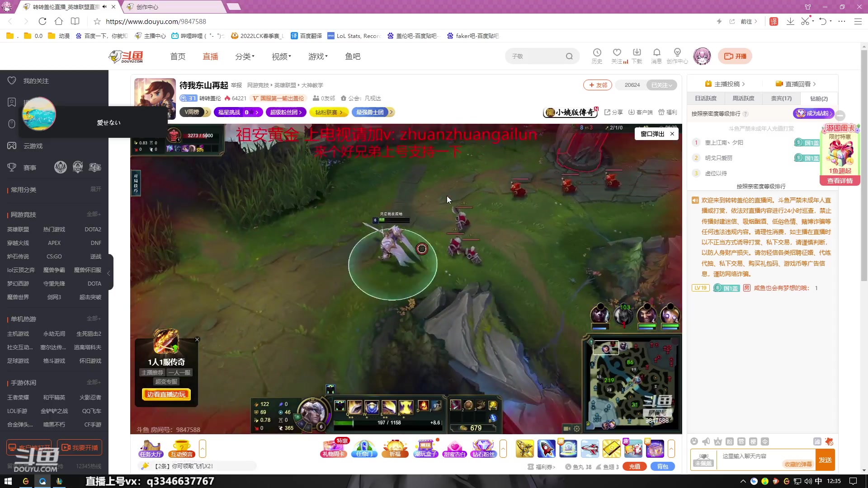868x488 pixels.
Task: Open 任务大厅 task hall icon
Action: point(151,448)
